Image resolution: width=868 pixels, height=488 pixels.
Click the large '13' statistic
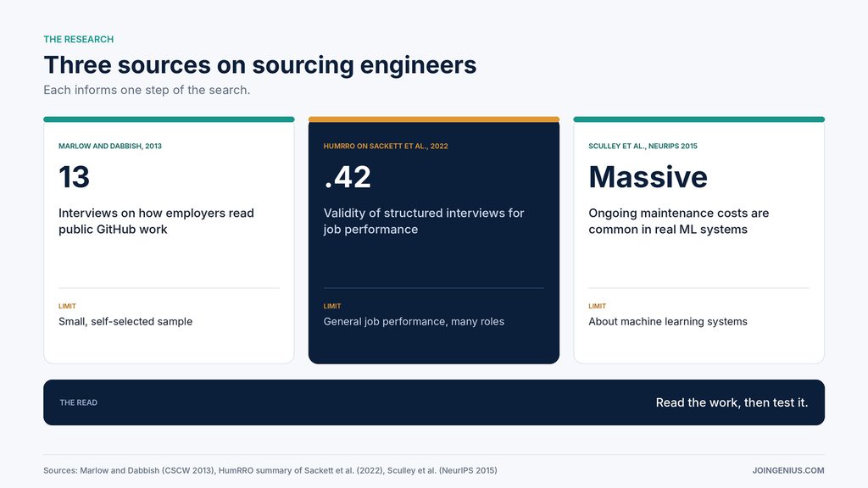click(x=75, y=177)
